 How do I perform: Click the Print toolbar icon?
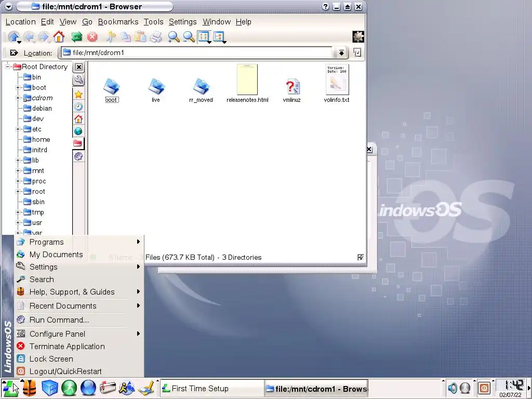pos(156,37)
